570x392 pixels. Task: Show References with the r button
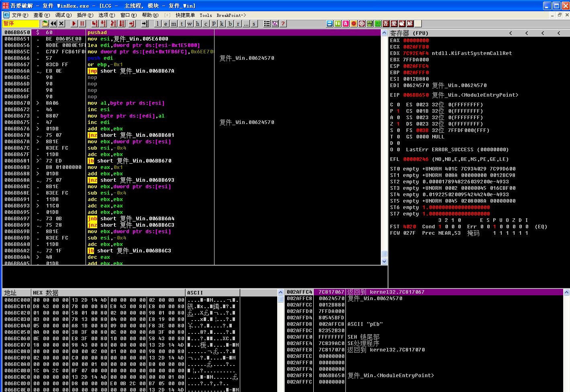click(238, 24)
